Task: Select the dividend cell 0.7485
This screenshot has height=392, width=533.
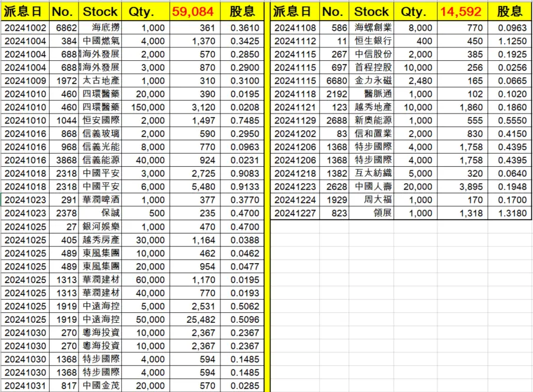Action: click(x=242, y=121)
